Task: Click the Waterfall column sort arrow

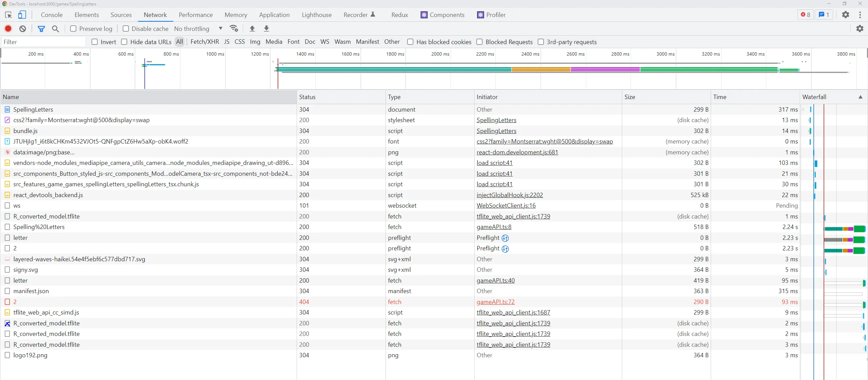Action: click(x=860, y=97)
